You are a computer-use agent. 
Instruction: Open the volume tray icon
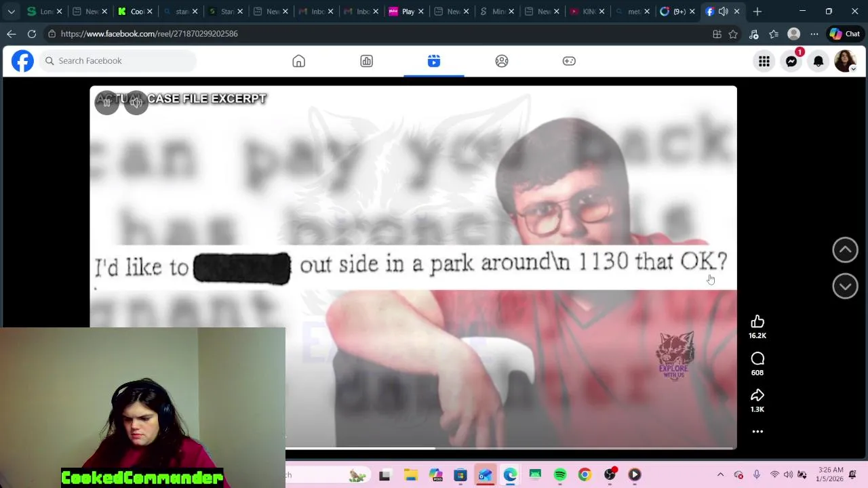point(788,475)
